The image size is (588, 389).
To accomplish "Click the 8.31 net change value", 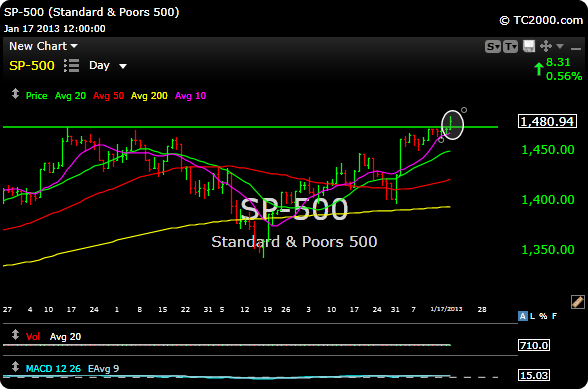I will coord(558,62).
